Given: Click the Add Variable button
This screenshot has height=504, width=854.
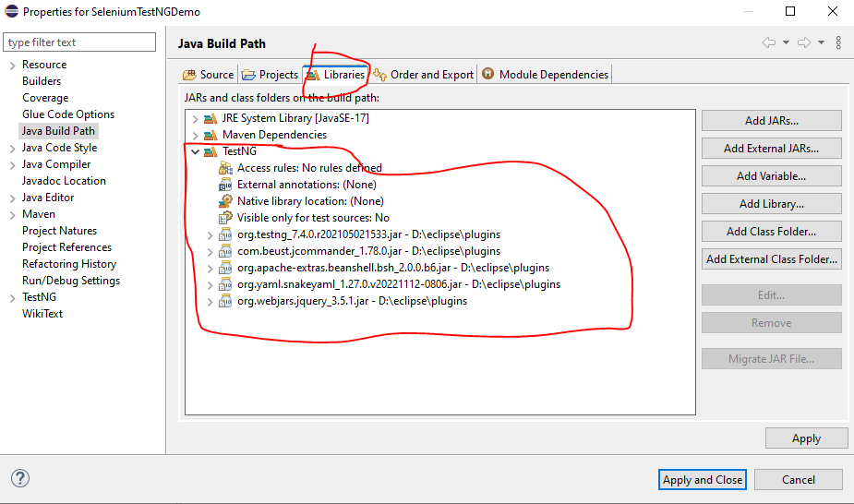Looking at the screenshot, I should tap(771, 175).
